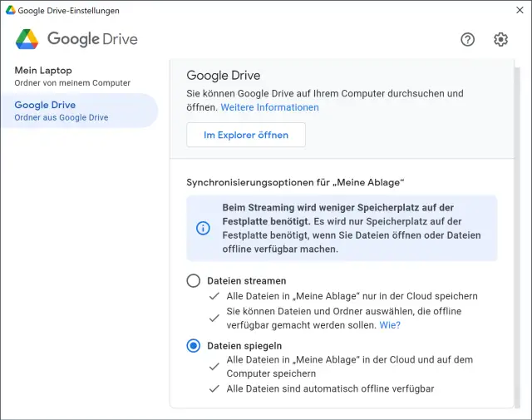Follow the "Wie?" link
The width and height of the screenshot is (532, 420).
click(390, 325)
